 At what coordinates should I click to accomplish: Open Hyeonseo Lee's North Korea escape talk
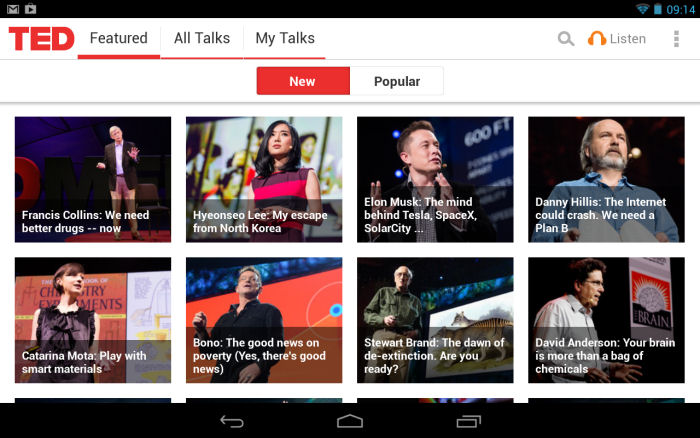click(x=264, y=179)
